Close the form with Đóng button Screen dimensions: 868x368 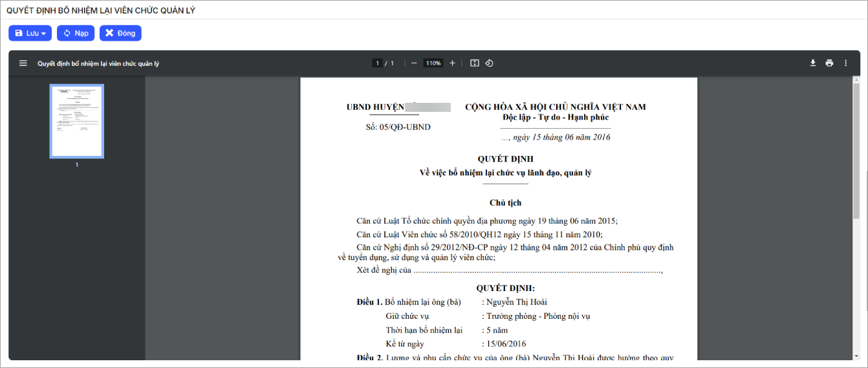click(120, 33)
